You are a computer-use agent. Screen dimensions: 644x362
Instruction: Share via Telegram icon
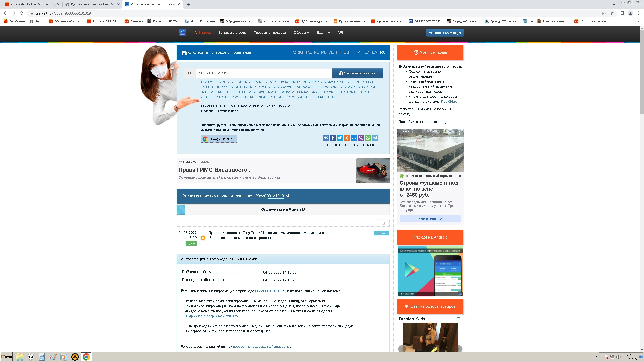(x=375, y=138)
